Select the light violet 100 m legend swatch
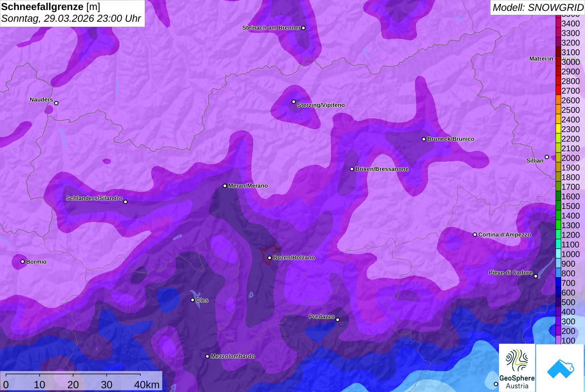This screenshot has height=392, width=585. 558,341
